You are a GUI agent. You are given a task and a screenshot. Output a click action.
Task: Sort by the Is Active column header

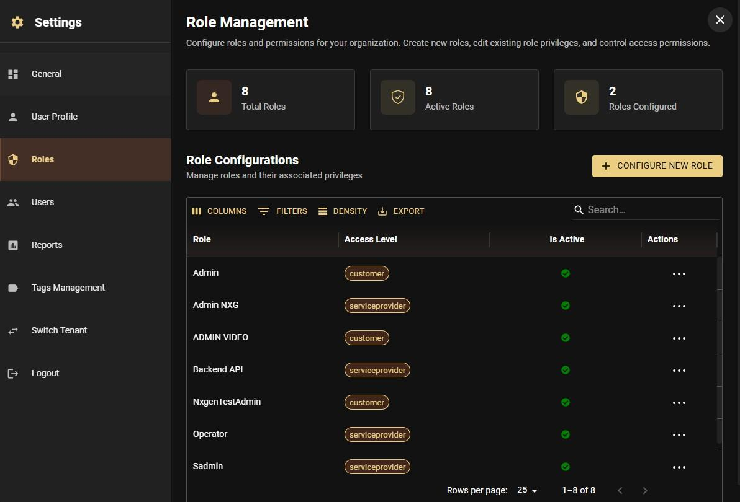pyautogui.click(x=566, y=239)
